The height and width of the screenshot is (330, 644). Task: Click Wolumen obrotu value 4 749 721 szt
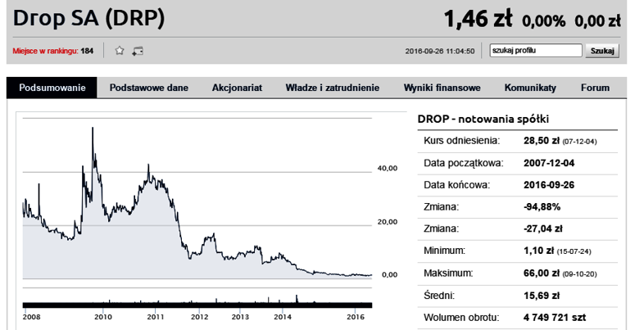pos(555,318)
